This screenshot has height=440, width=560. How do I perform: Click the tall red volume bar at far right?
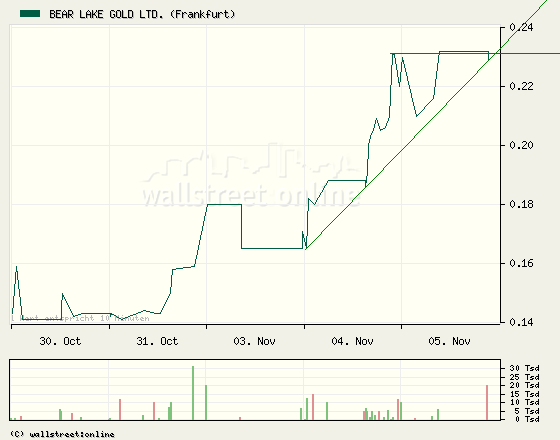point(487,402)
